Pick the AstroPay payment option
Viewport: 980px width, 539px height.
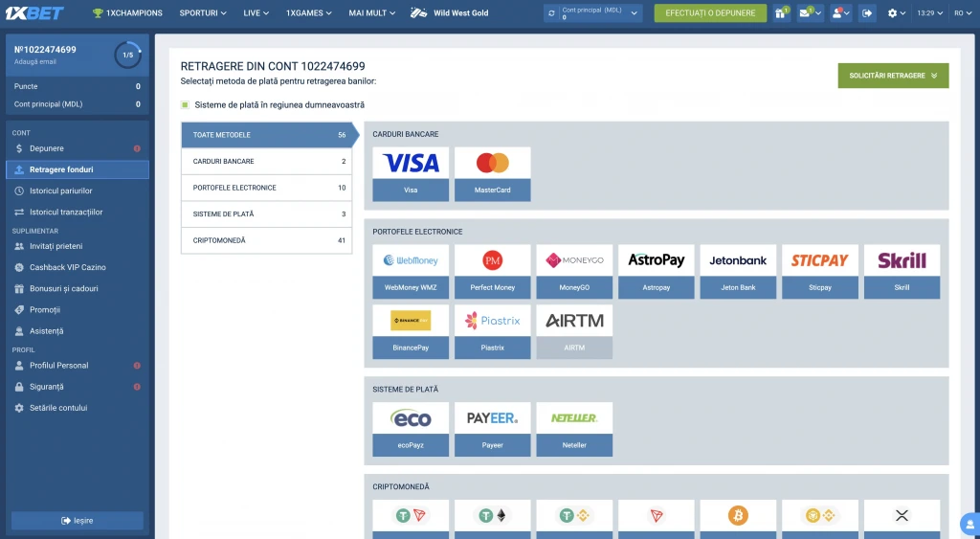656,271
